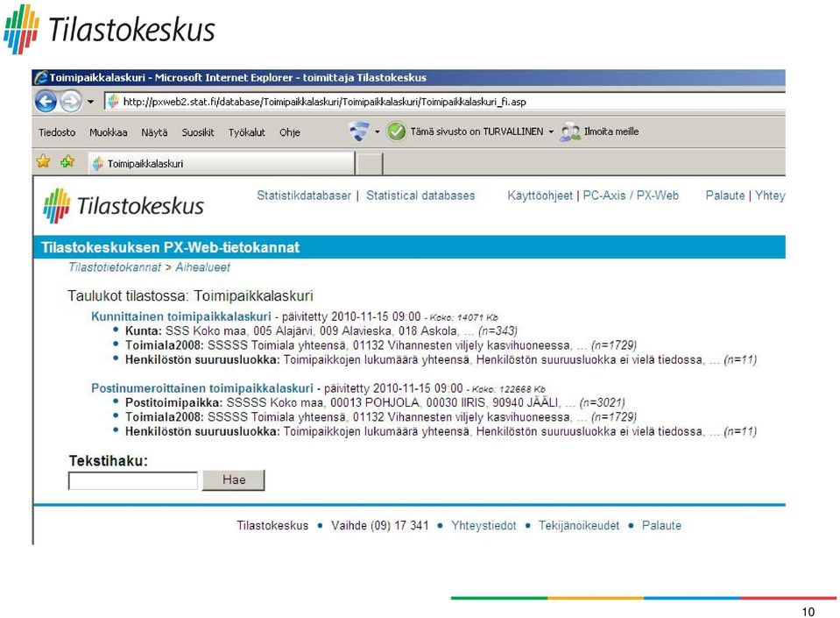Click the address bar URL field
The height and width of the screenshot is (618, 840).
[445, 102]
